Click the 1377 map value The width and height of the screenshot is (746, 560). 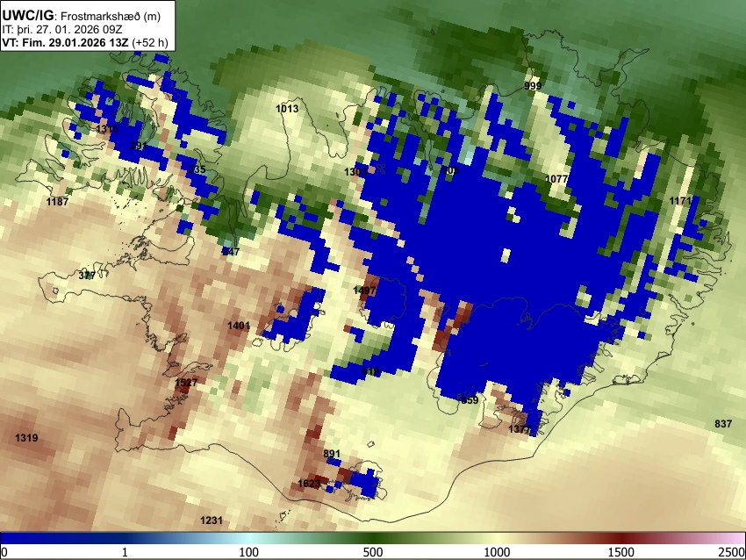(520, 429)
